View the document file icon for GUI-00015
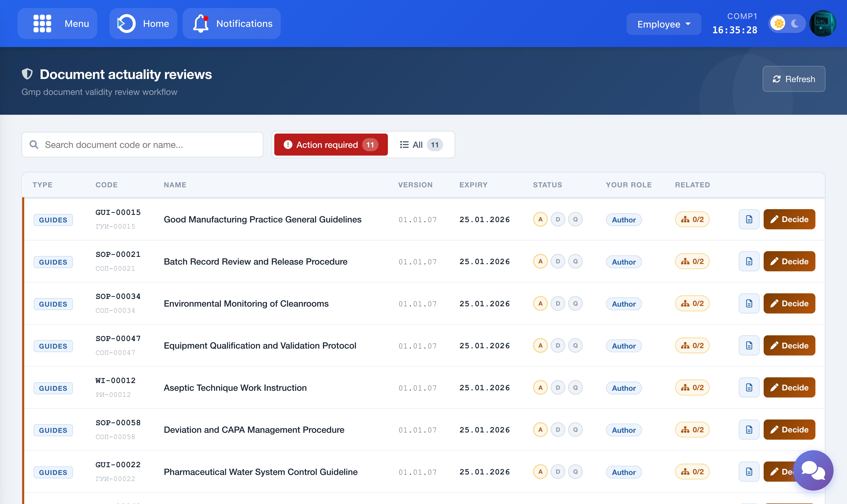Image resolution: width=847 pixels, height=504 pixels. (x=749, y=219)
